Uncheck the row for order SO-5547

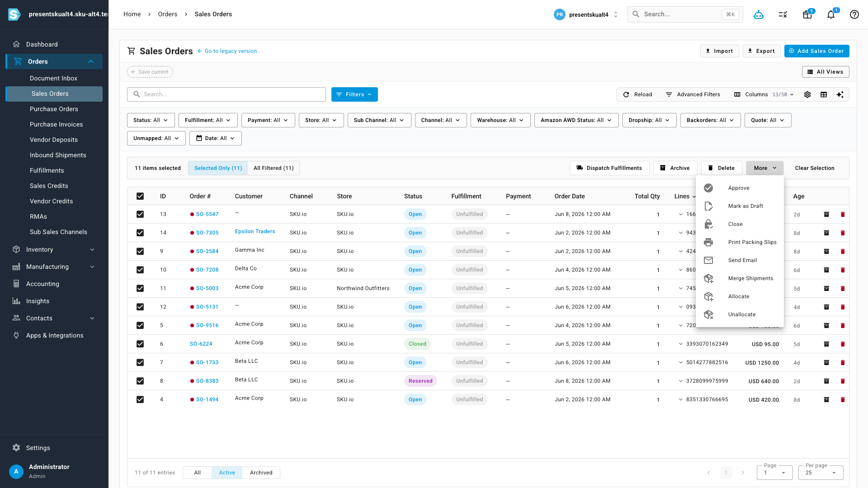tap(140, 214)
